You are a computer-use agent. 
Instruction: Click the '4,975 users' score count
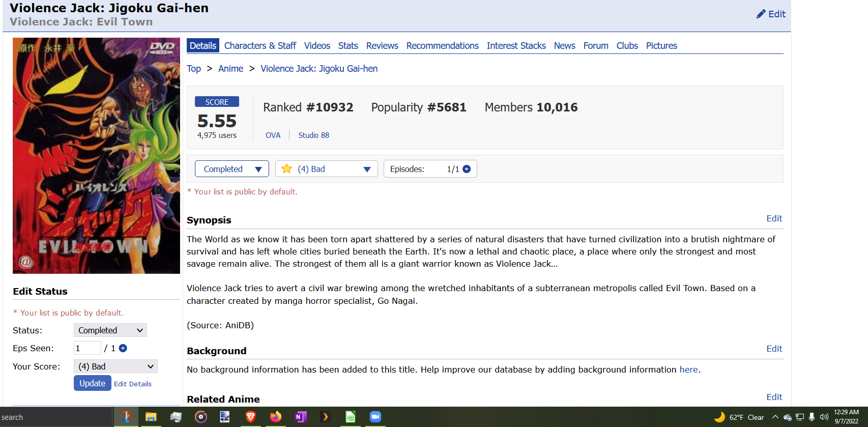[x=217, y=135]
